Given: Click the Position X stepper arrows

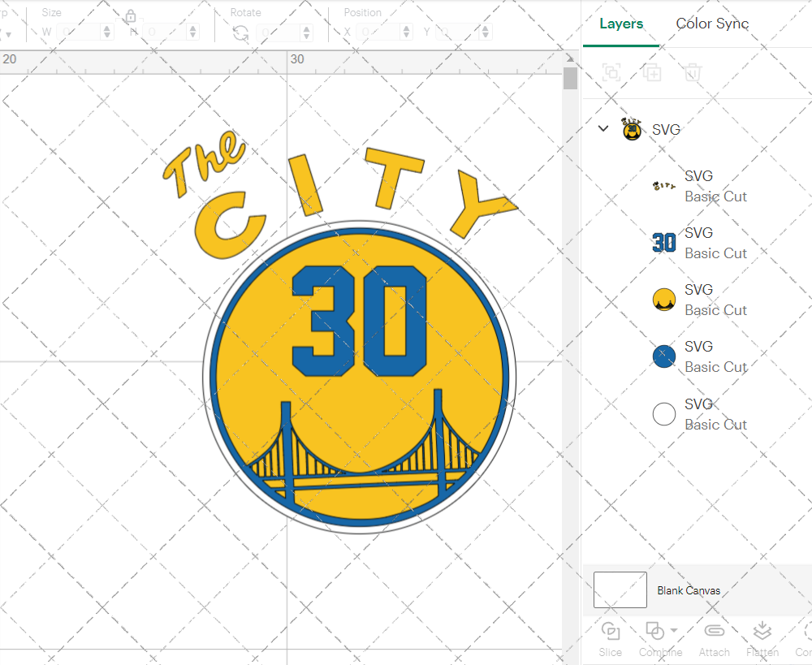Looking at the screenshot, I should [406, 32].
